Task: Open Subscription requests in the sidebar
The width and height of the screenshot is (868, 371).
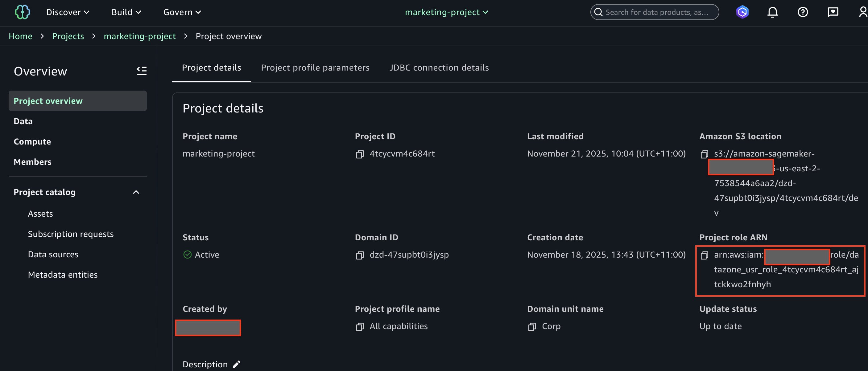Action: pos(71,234)
